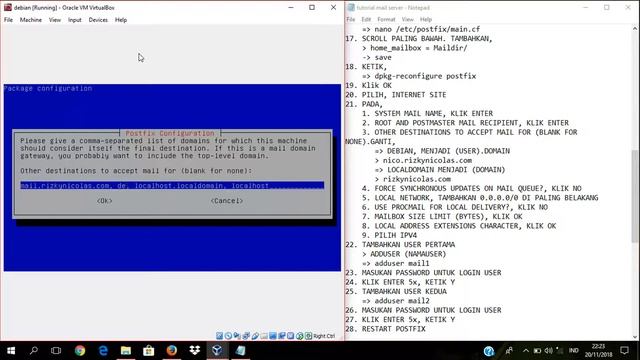Open the IND input language selector
This screenshot has height=360, width=640.
click(x=573, y=351)
